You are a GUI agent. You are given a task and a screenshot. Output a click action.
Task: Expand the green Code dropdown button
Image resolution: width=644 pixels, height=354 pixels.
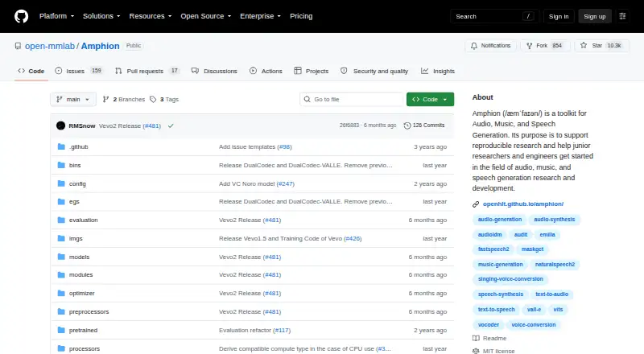pyautogui.click(x=430, y=100)
